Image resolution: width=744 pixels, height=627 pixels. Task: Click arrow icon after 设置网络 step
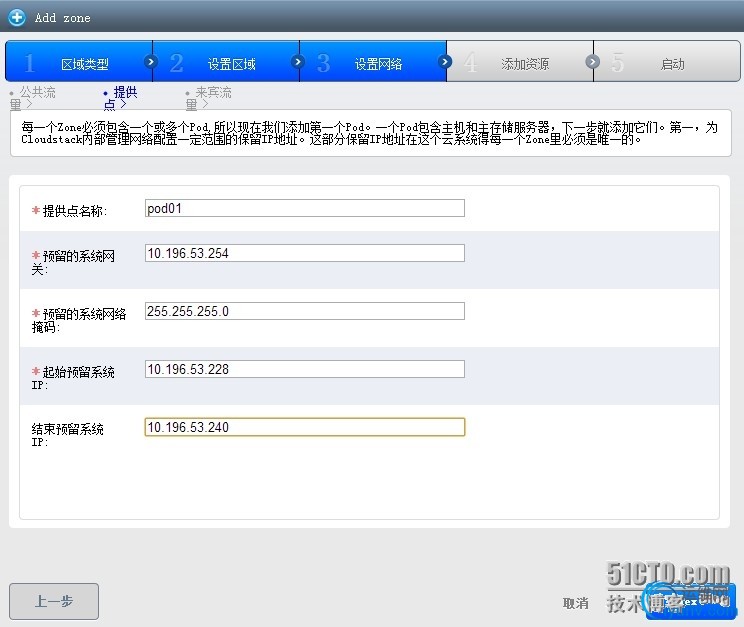[x=445, y=62]
